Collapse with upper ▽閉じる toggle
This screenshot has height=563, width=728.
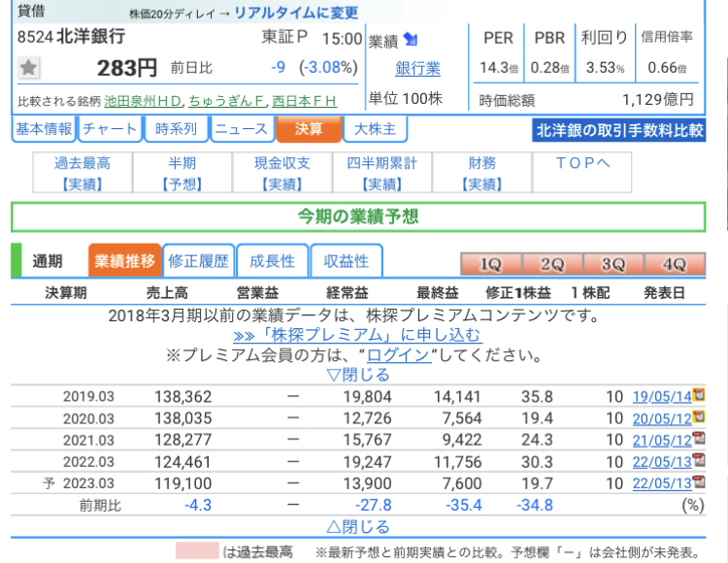point(358,375)
